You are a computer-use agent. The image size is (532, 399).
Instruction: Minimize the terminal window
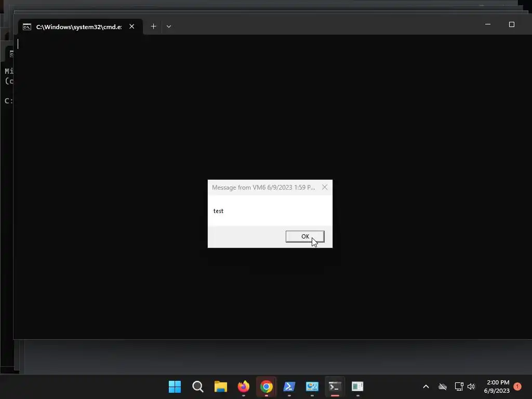487,24
